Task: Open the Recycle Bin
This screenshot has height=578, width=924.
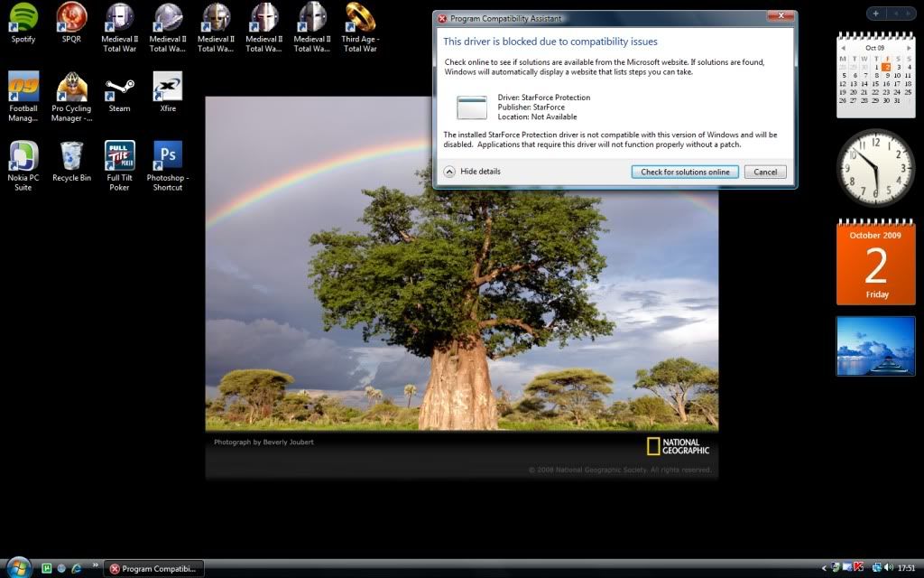Action: (71, 162)
